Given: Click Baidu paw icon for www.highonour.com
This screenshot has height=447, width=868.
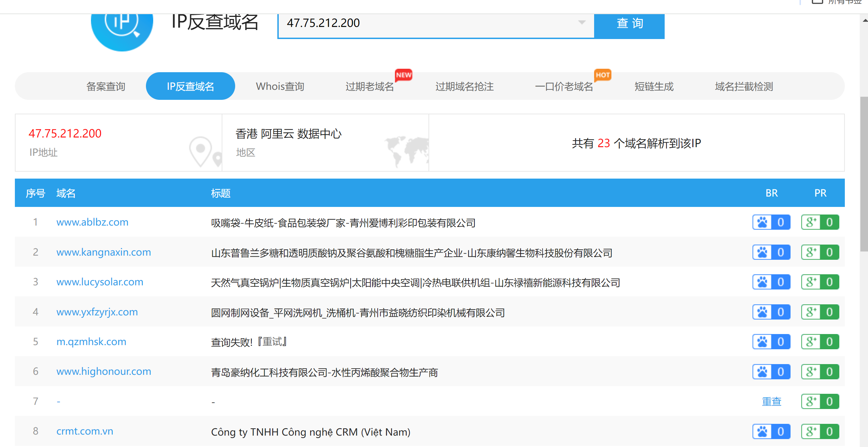Looking at the screenshot, I should coord(762,372).
